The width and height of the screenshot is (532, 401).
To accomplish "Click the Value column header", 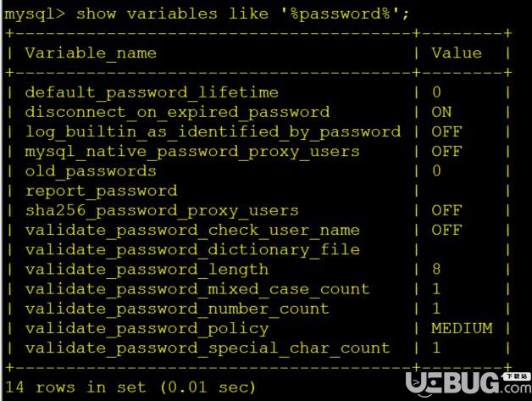I will [x=457, y=53].
